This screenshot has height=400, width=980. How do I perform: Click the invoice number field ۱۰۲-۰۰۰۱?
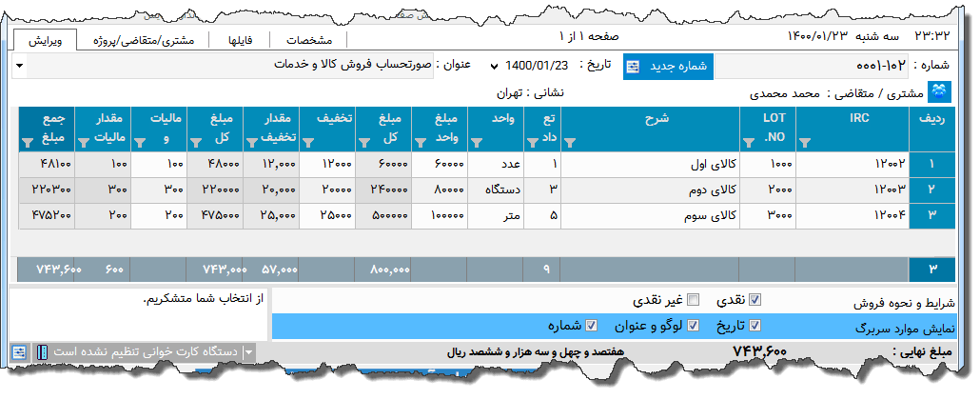coord(812,67)
